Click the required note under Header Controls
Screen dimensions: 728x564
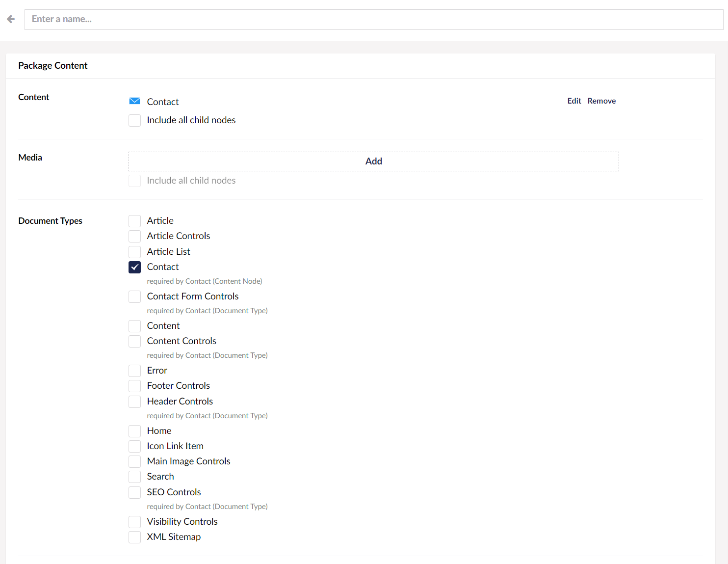(x=207, y=416)
